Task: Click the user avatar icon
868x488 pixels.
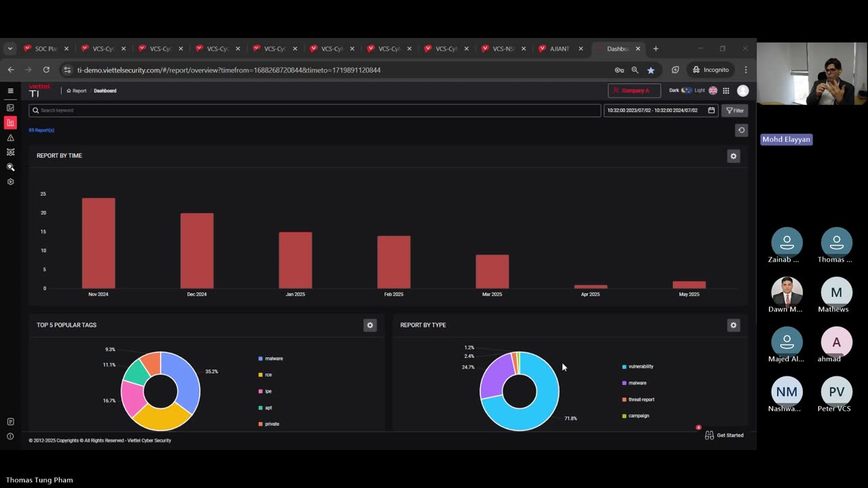Action: pos(743,91)
